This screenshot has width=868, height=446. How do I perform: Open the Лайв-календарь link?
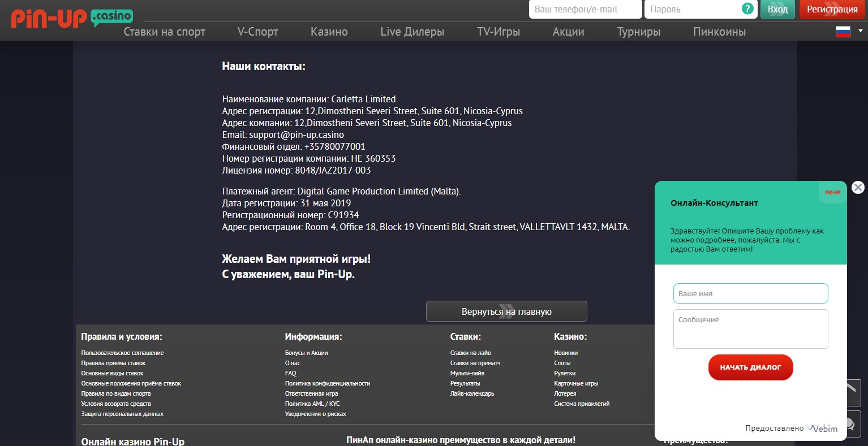click(472, 393)
